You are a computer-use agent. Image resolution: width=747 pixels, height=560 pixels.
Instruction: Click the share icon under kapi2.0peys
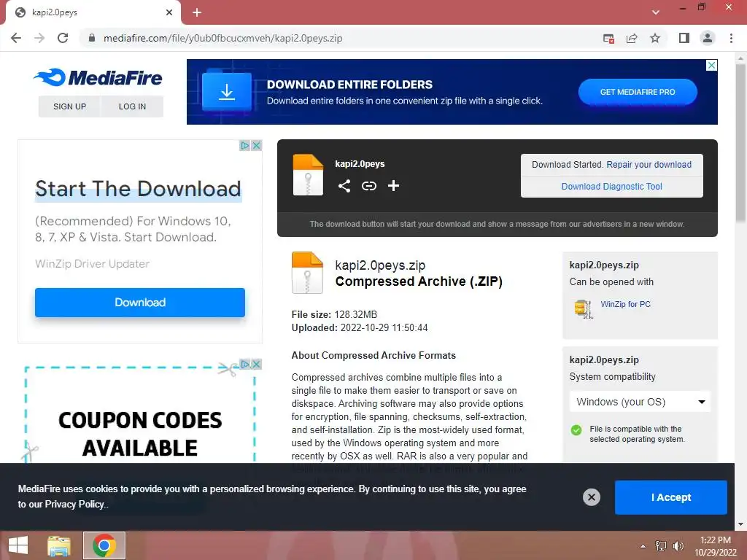[x=344, y=186]
